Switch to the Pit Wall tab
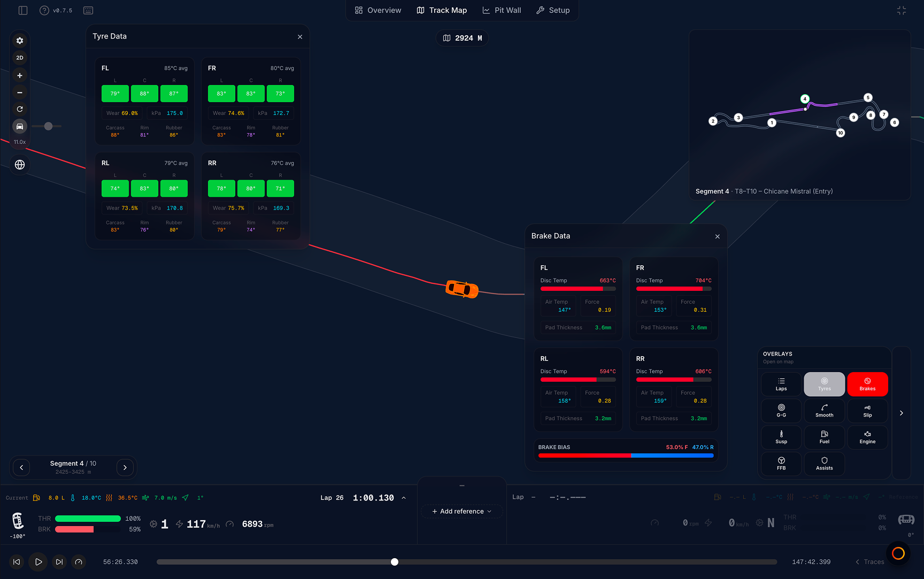The image size is (924, 579). (x=502, y=10)
